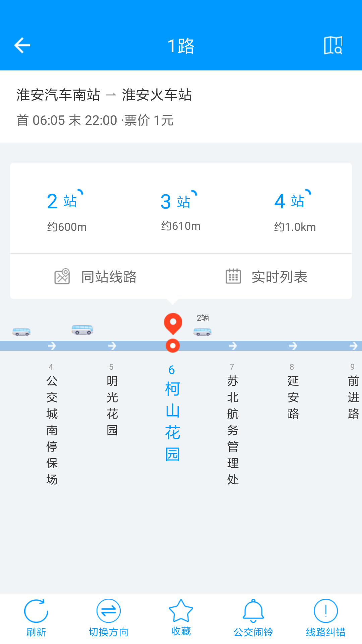Image resolution: width=362 pixels, height=644 pixels.
Task: Select stop 8 延安路
Action: click(x=293, y=391)
